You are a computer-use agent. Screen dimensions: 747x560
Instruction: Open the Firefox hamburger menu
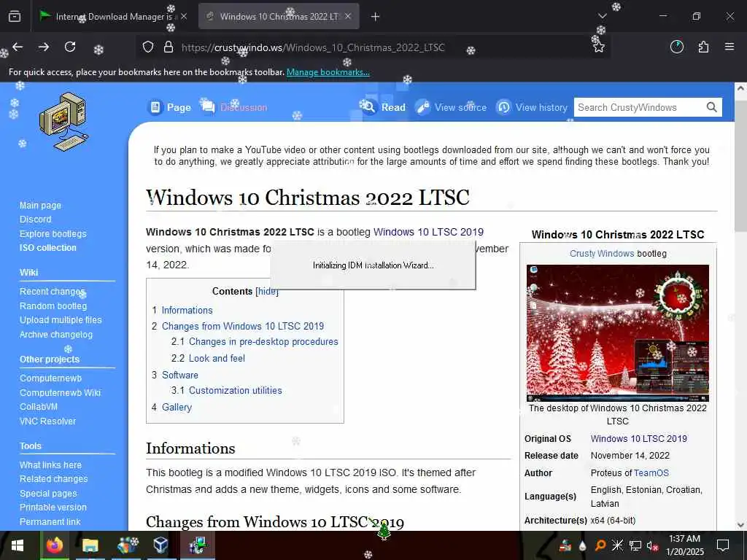click(729, 47)
